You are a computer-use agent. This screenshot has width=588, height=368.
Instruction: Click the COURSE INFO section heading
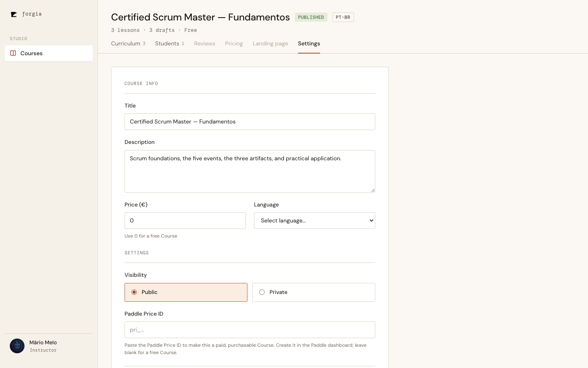pyautogui.click(x=141, y=83)
